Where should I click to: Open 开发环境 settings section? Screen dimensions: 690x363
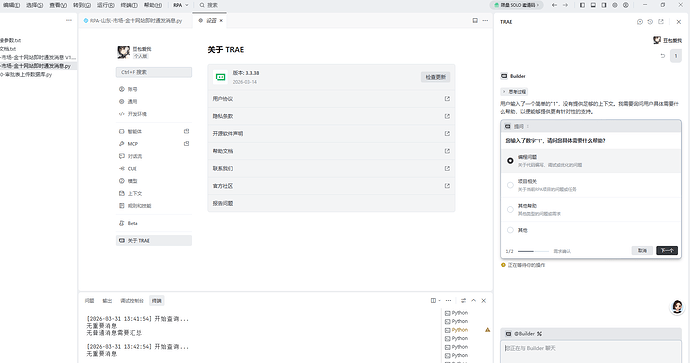[154, 114]
